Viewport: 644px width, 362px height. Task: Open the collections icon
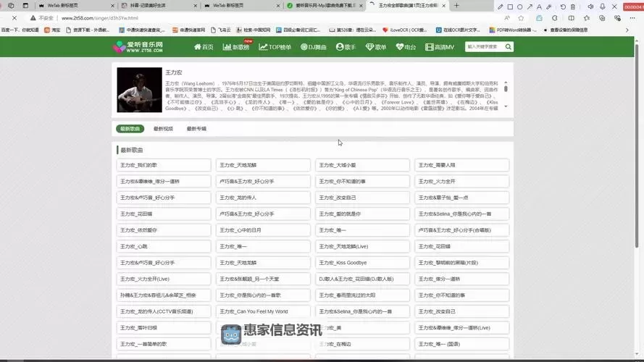coord(602,18)
